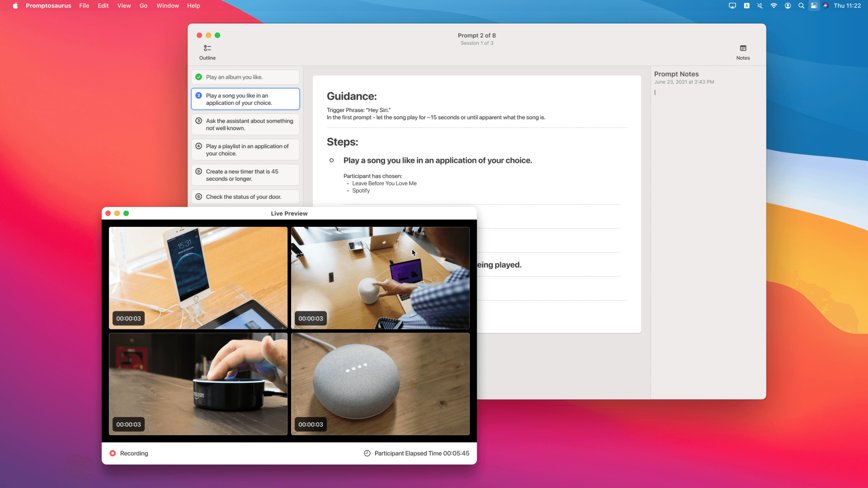Open Control Center in menu bar
The height and width of the screenshot is (488, 868).
pyautogui.click(x=814, y=6)
